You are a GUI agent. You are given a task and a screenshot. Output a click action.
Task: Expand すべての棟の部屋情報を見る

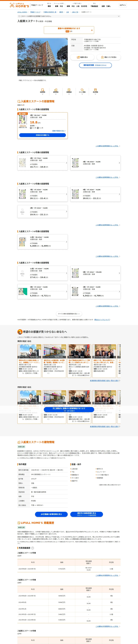(x=69, y=314)
